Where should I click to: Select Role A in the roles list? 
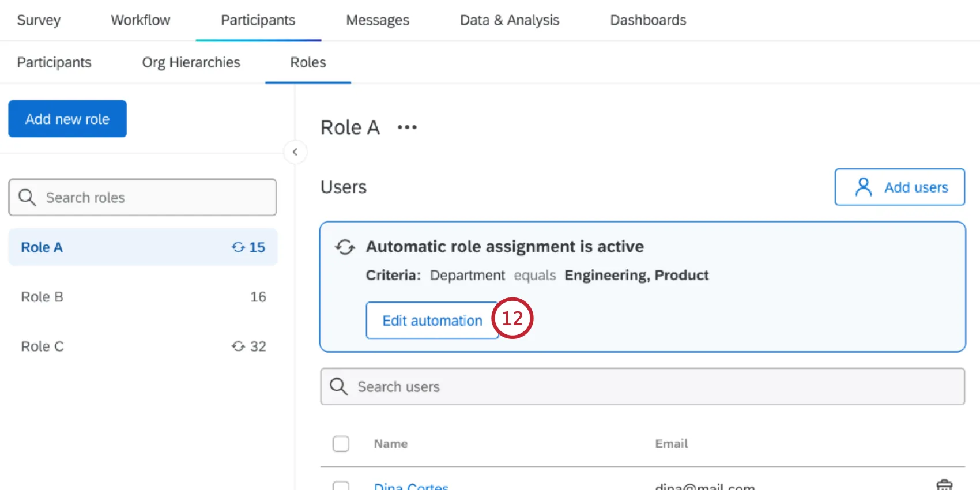tap(143, 247)
